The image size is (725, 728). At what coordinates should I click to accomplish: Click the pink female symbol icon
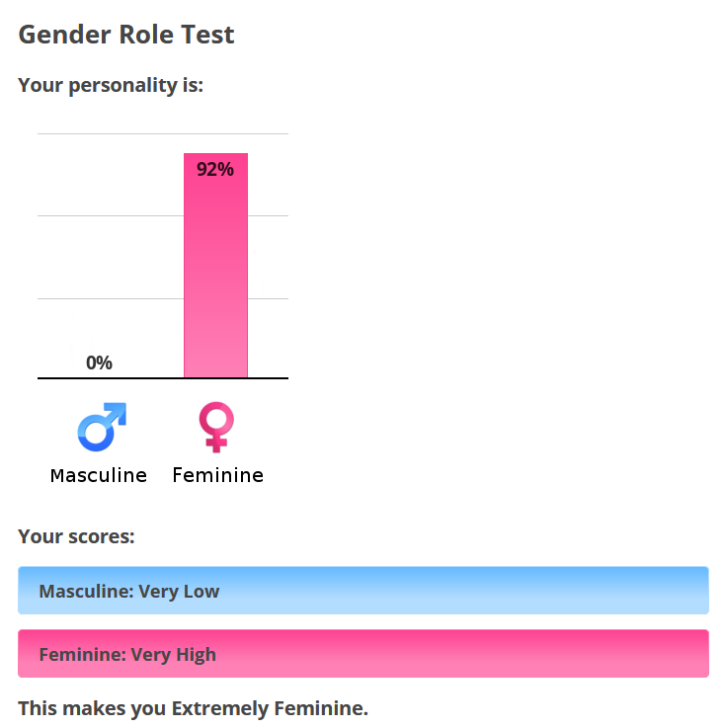pyautogui.click(x=216, y=427)
